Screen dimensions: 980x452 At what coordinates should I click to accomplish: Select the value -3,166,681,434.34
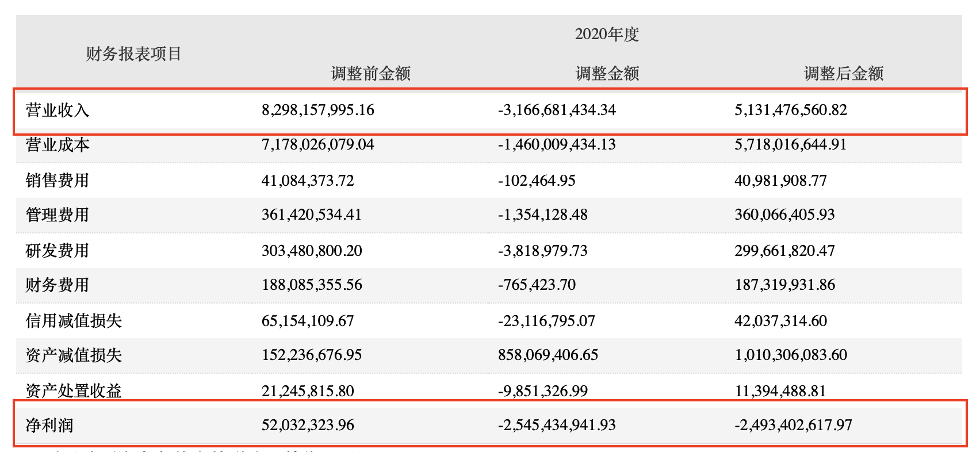click(x=557, y=110)
